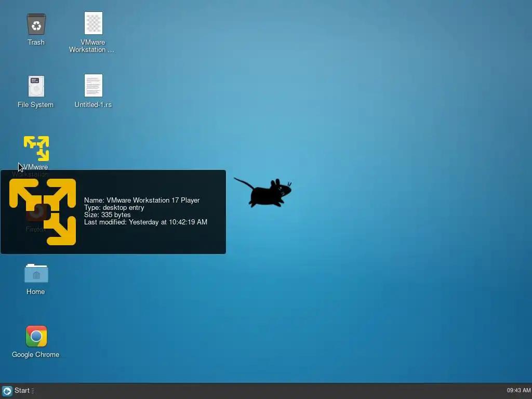Click the panel handle next to Start

coord(33,391)
